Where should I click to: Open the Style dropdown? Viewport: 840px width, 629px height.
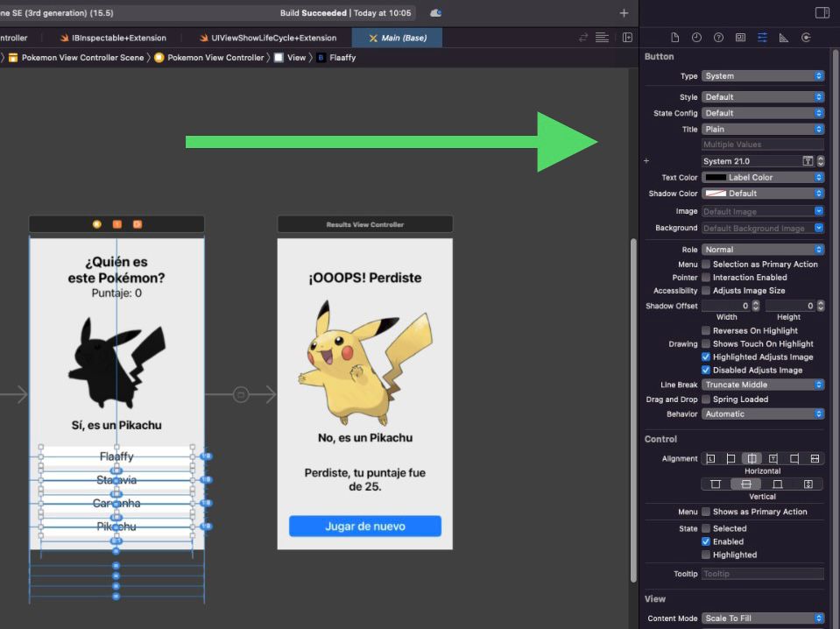763,97
